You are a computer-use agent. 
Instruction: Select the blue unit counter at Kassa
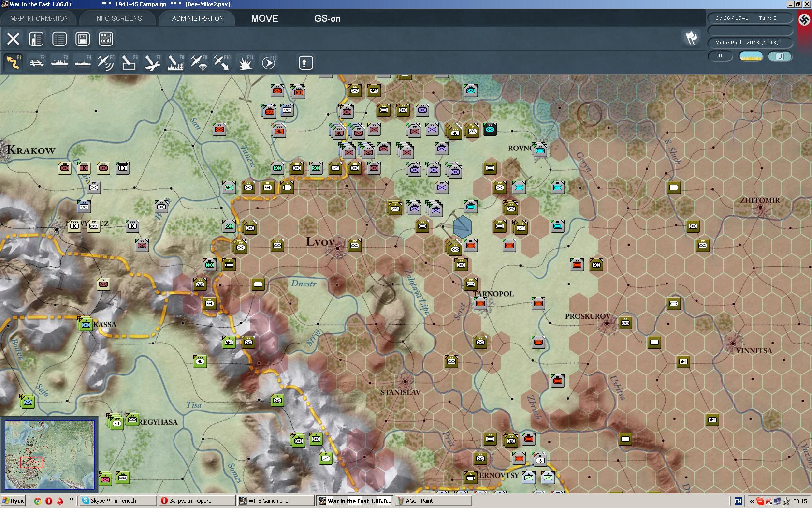86,324
